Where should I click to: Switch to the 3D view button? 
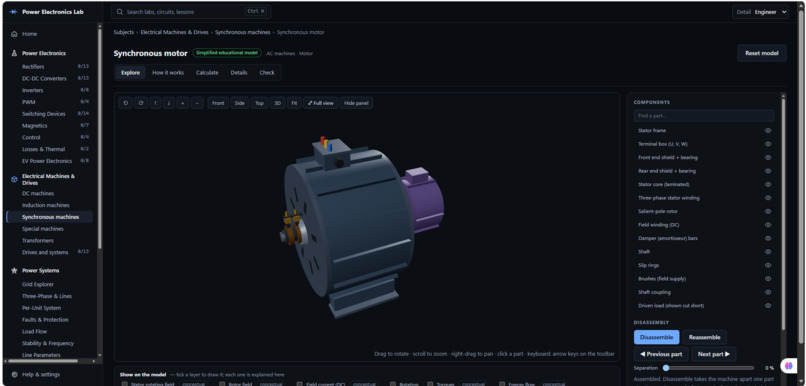278,103
